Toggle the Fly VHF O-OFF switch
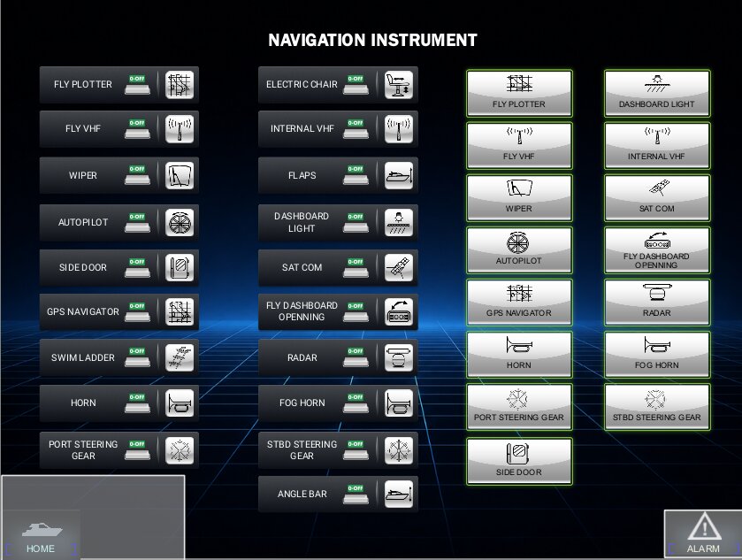 [x=137, y=129]
